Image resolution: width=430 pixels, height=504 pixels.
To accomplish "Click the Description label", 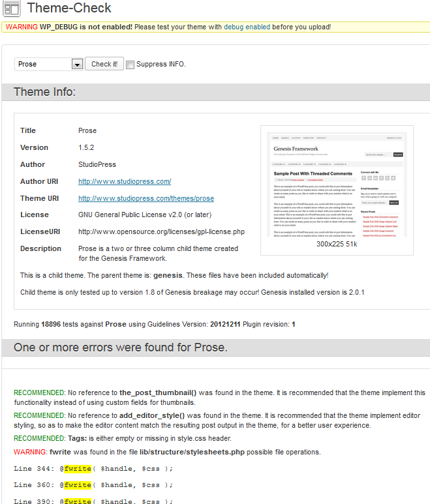I will pos(40,249).
